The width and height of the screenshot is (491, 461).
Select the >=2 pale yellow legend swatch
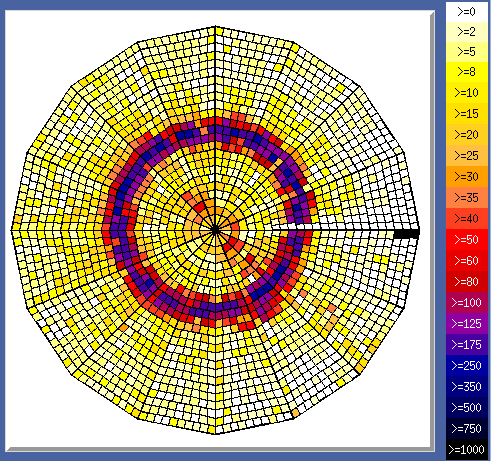click(x=467, y=32)
